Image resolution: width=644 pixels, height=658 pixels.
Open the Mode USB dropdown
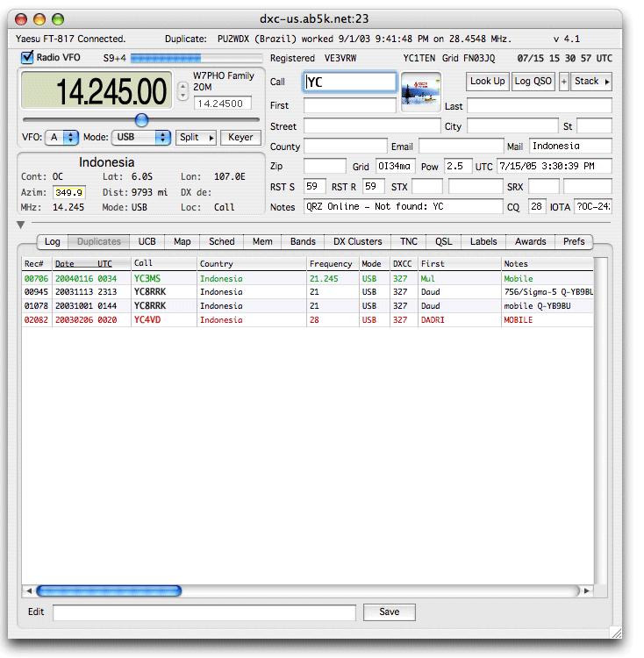pos(140,138)
